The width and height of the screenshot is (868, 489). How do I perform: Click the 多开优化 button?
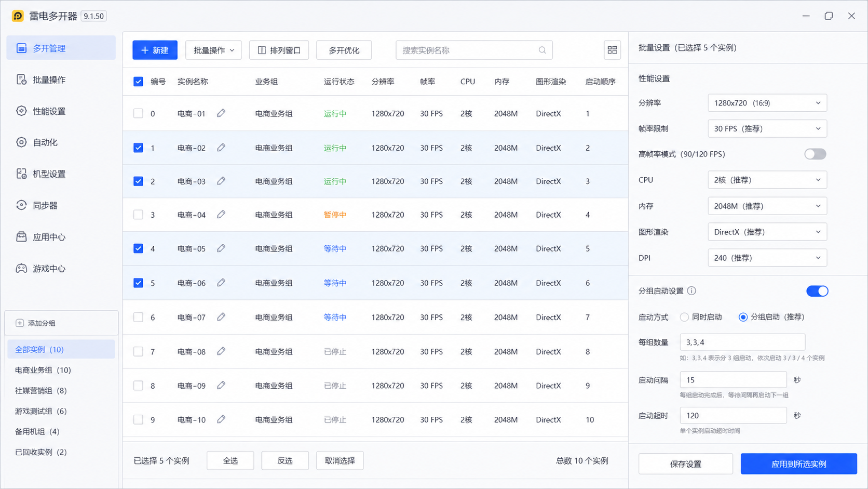pyautogui.click(x=344, y=50)
